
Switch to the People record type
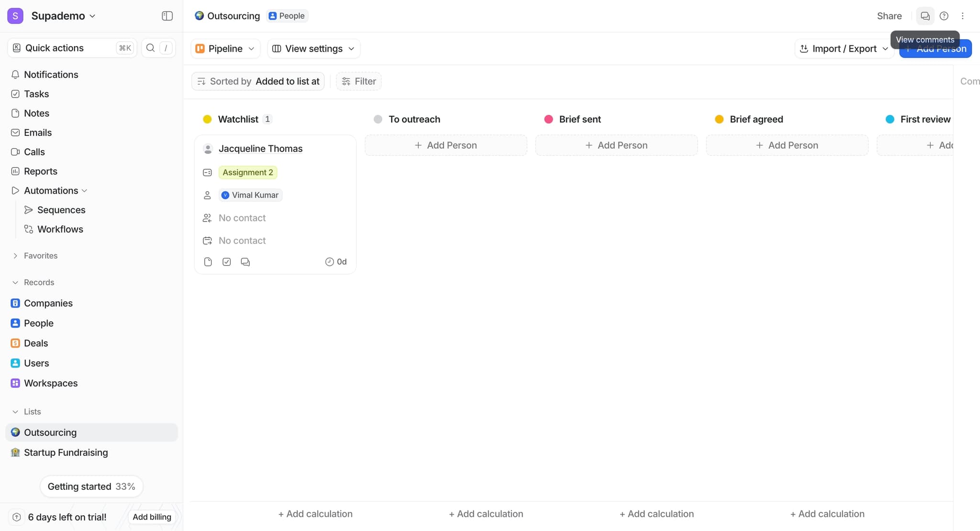point(39,323)
